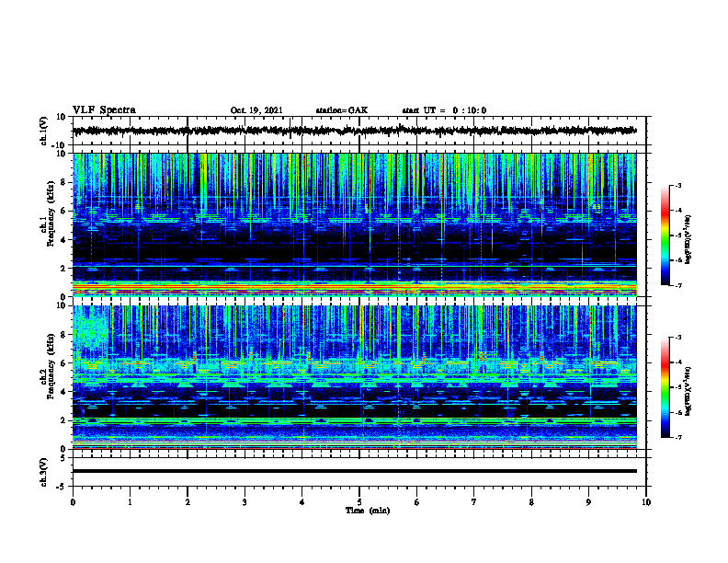Select the "-3" label on ch.2 color bar
The width and height of the screenshot is (728, 563).
677,338
